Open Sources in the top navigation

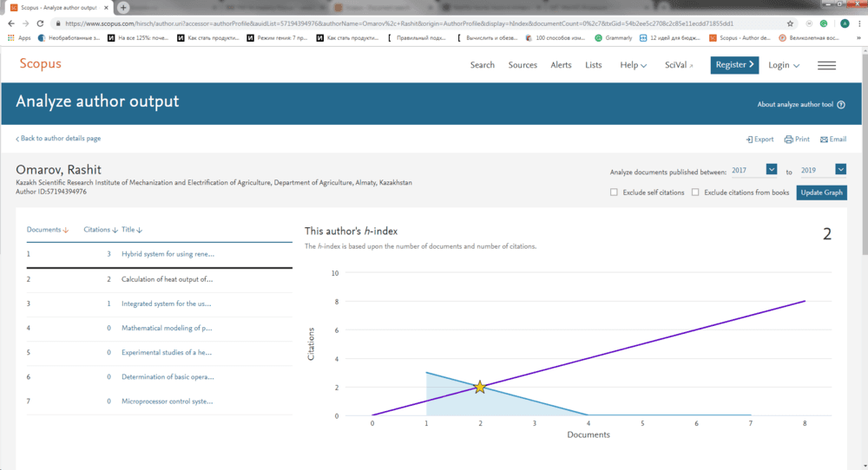tap(523, 65)
